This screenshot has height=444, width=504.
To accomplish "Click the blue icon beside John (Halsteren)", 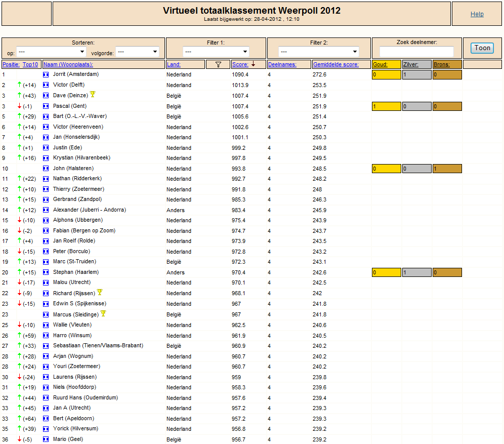I will (46, 169).
